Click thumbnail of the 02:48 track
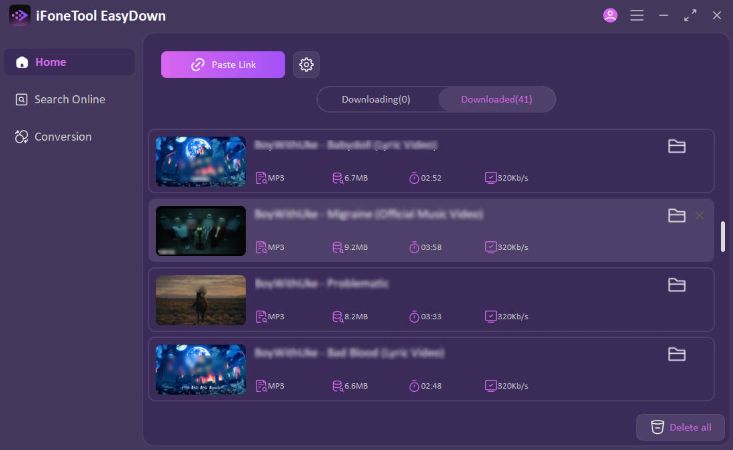The height and width of the screenshot is (450, 733). [x=201, y=370]
